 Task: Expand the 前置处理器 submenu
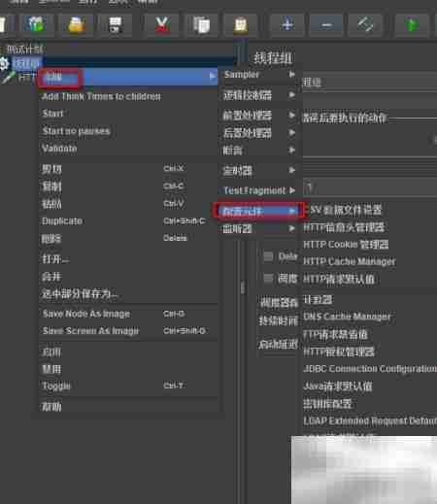click(x=259, y=116)
